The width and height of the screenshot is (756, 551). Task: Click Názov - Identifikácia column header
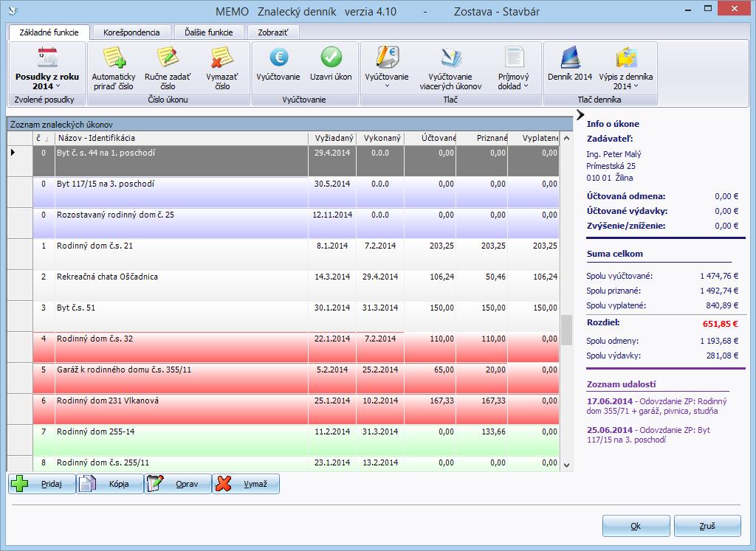pos(182,138)
